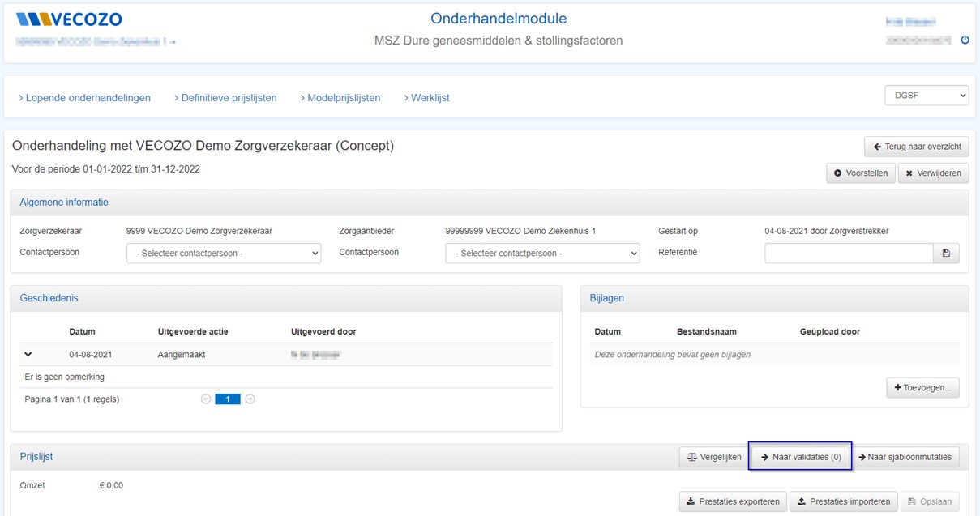980x516 pixels.
Task: Save reference with floppy disk icon
Action: (946, 254)
